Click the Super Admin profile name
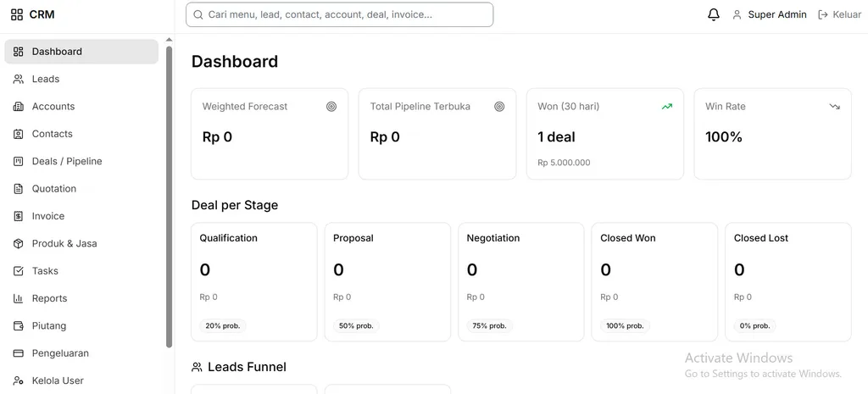The image size is (868, 394). [777, 15]
